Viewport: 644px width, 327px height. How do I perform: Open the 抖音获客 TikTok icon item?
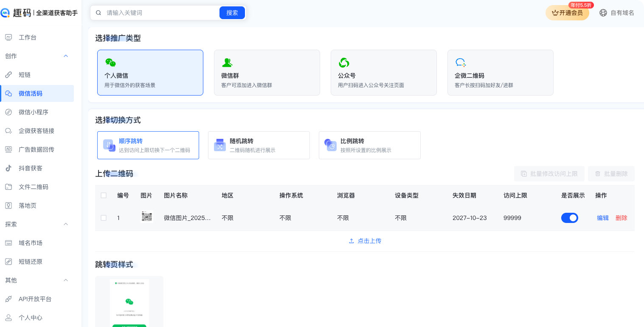(8, 168)
